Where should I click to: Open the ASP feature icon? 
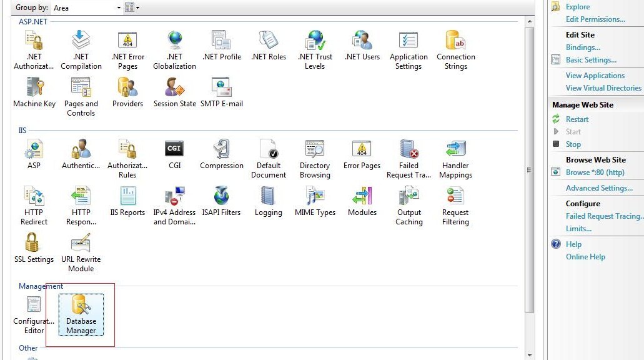point(34,154)
